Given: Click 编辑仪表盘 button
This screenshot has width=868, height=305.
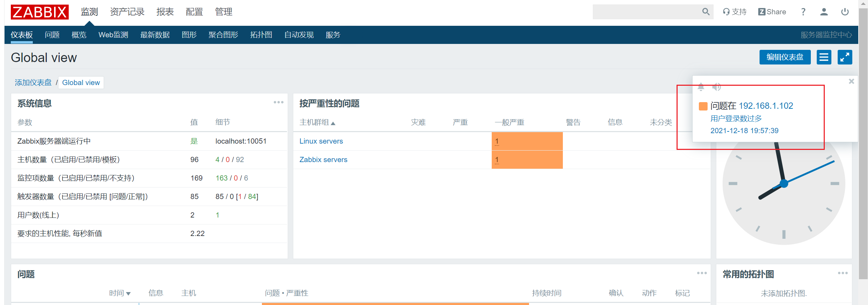Looking at the screenshot, I should (785, 57).
